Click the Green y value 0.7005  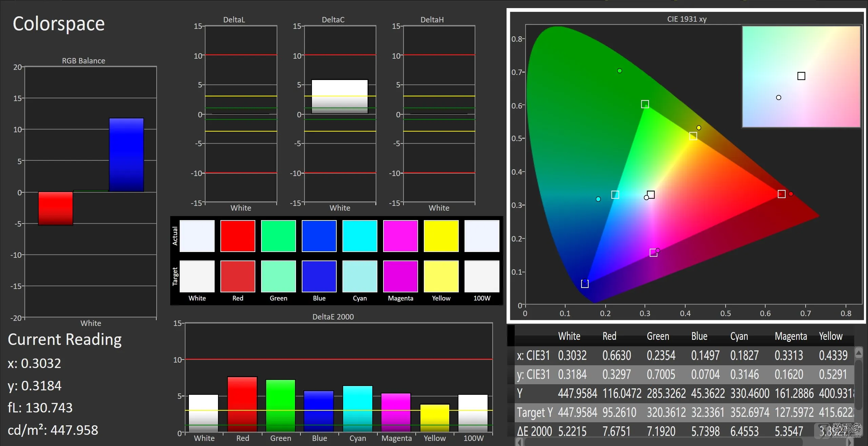coord(661,374)
